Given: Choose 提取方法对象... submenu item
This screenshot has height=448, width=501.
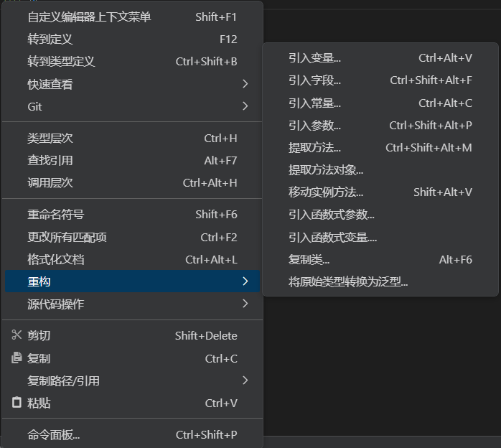Looking at the screenshot, I should (380, 170).
